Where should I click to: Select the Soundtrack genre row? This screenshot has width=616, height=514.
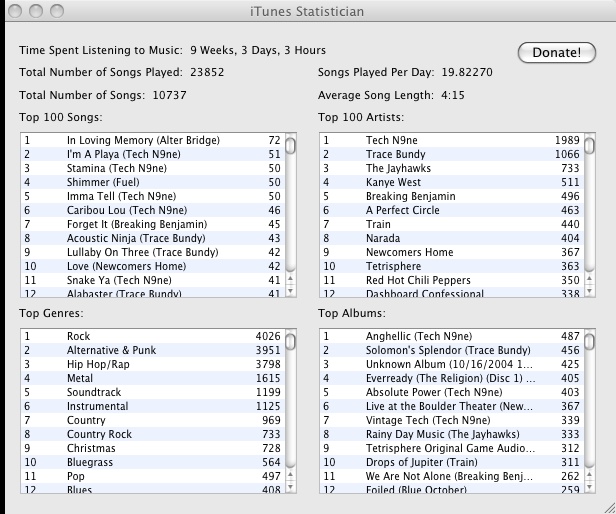153,392
